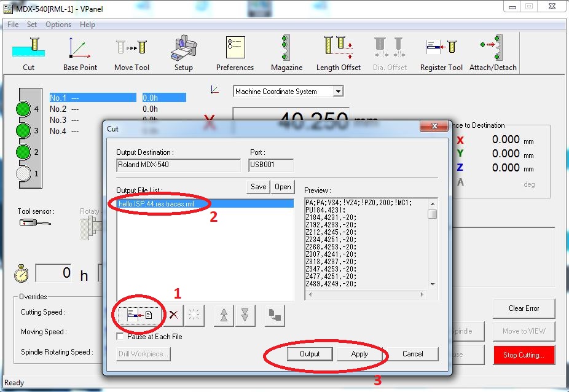Open the Help menu

tap(87, 25)
